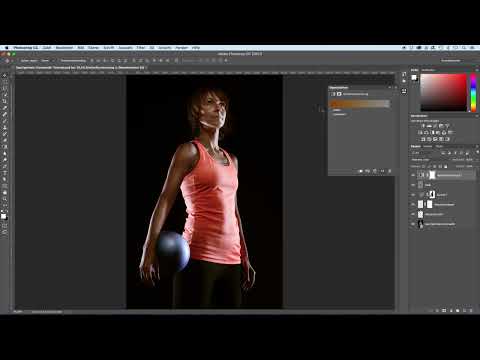Open the Fenster menu
The image size is (480, 360).
click(x=182, y=48)
